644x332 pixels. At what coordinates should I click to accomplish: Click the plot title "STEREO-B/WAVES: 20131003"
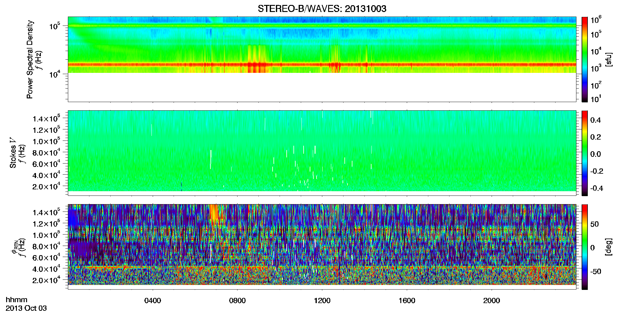(x=322, y=9)
